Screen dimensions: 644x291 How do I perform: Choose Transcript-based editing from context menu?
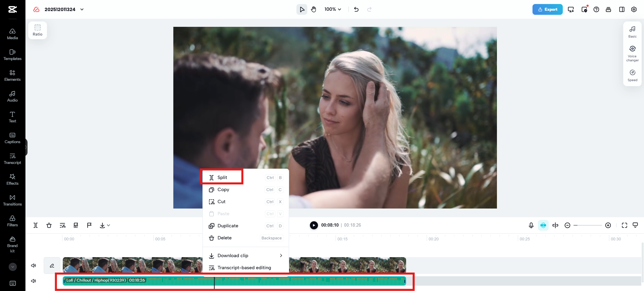[x=246, y=268]
